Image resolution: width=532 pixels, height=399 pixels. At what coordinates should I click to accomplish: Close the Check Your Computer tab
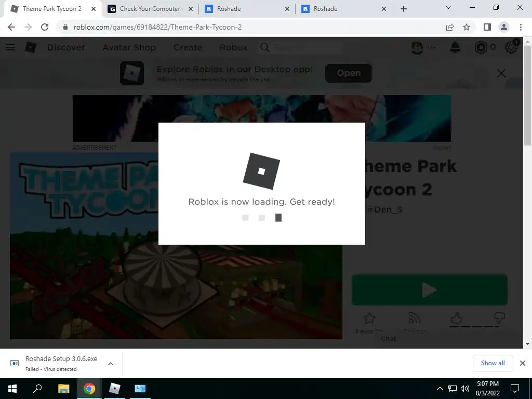(191, 9)
